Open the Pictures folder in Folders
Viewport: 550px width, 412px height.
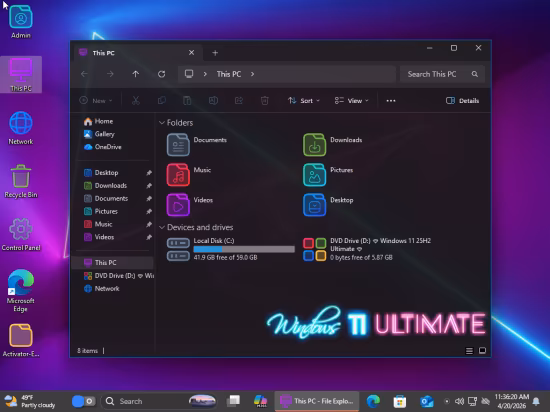tap(328, 175)
